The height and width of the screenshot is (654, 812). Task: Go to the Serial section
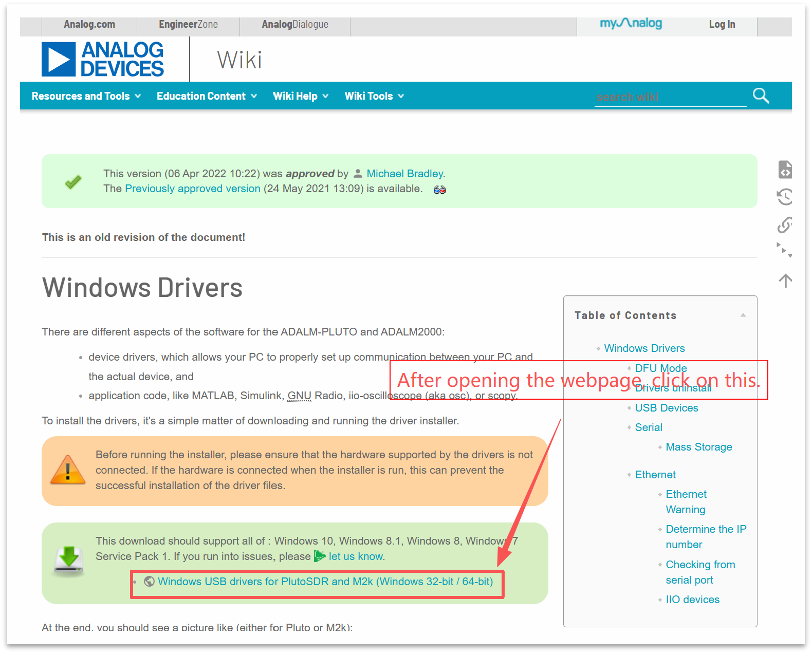point(649,427)
